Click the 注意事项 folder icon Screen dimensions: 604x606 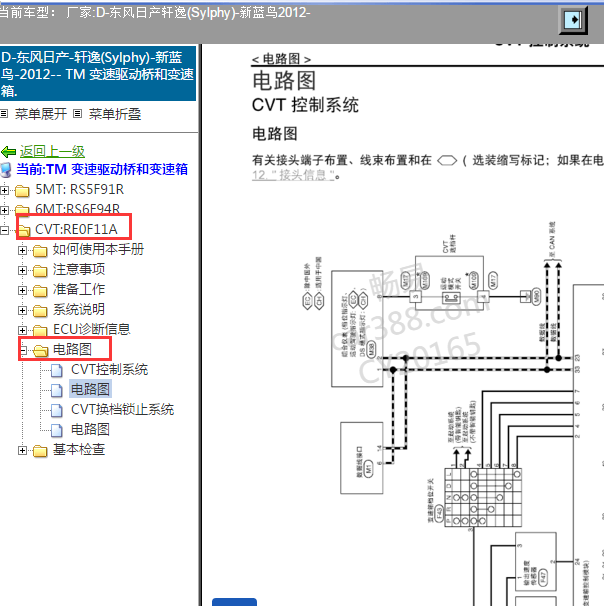[x=40, y=271]
